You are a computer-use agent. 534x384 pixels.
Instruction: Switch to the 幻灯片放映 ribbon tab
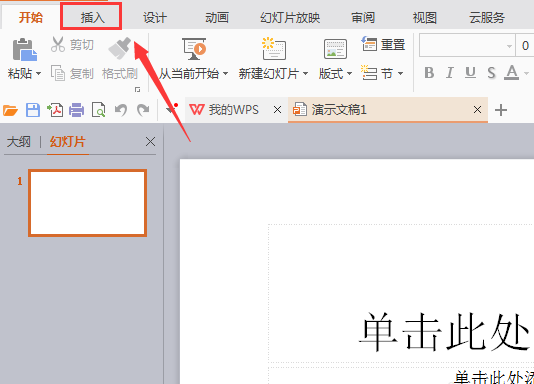point(290,18)
